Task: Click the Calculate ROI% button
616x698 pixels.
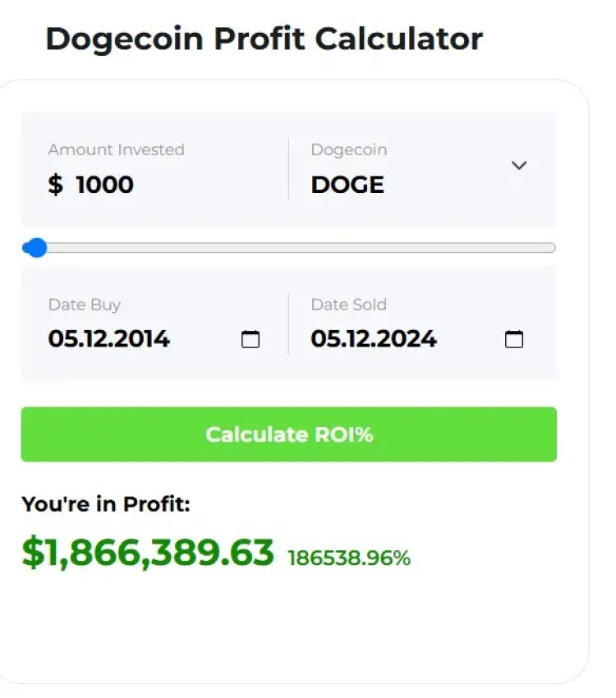Action: tap(289, 434)
